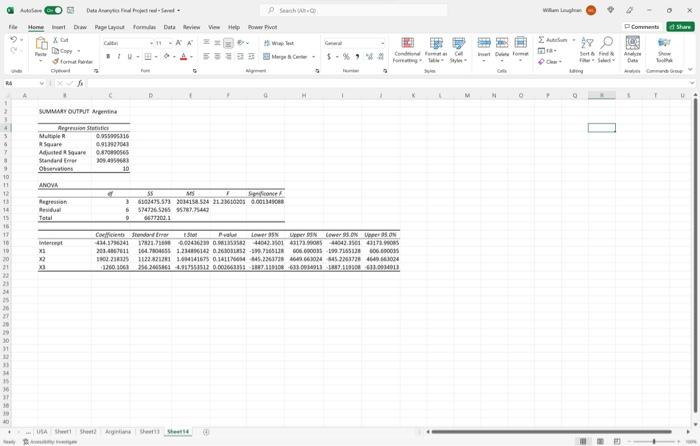Open the Fill dropdown

tap(547, 50)
